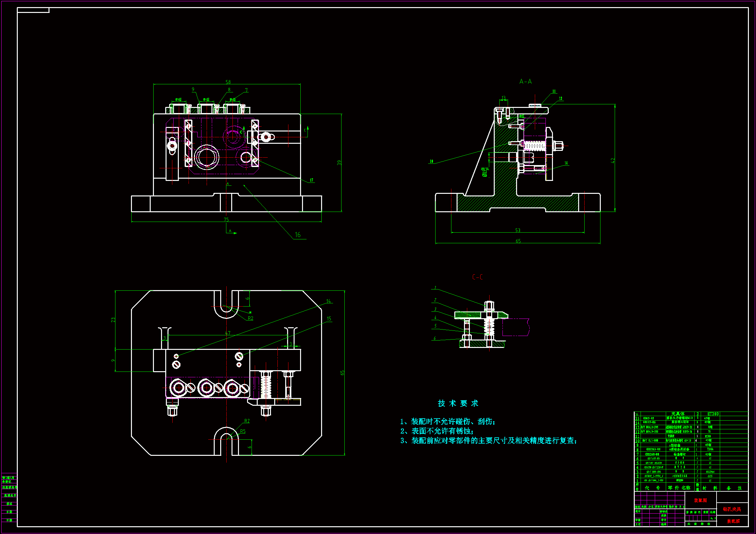The image size is (756, 534).
Task: Select the R5 radius label near bottom slot
Action: pyautogui.click(x=243, y=431)
